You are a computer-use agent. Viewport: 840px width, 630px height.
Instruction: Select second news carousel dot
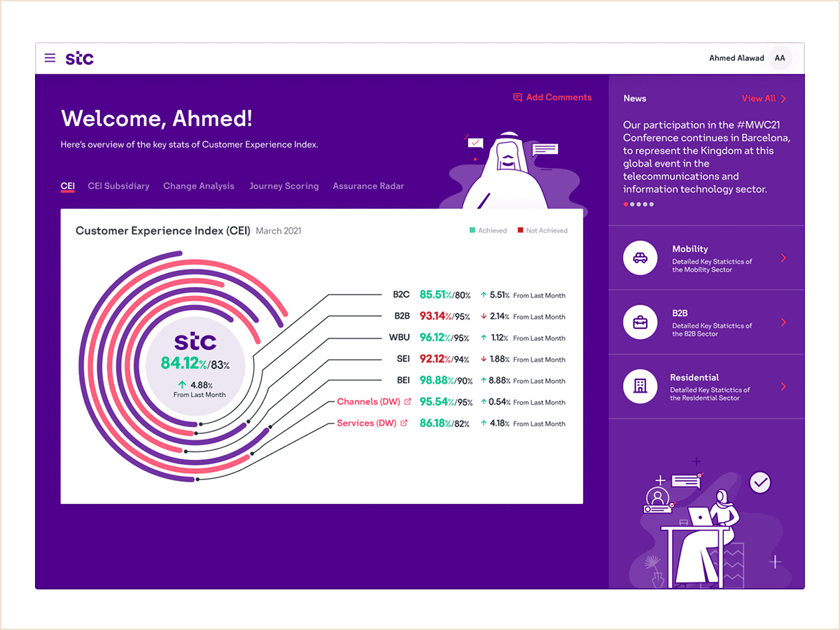[632, 204]
